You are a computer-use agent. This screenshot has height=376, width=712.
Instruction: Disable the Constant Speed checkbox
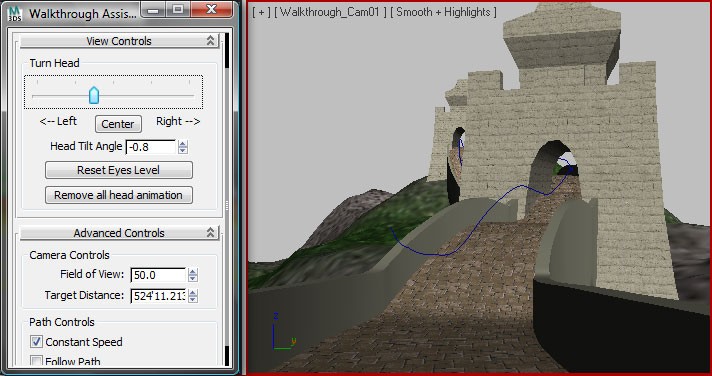(36, 341)
